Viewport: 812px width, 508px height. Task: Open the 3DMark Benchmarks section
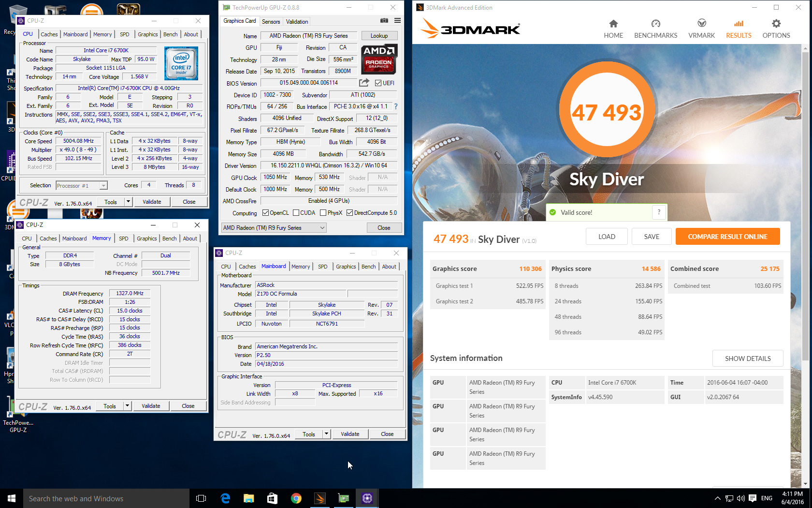point(655,29)
